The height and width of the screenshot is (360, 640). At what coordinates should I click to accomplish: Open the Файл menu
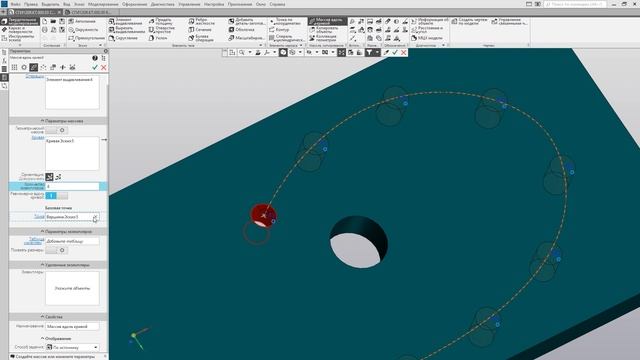point(16,4)
